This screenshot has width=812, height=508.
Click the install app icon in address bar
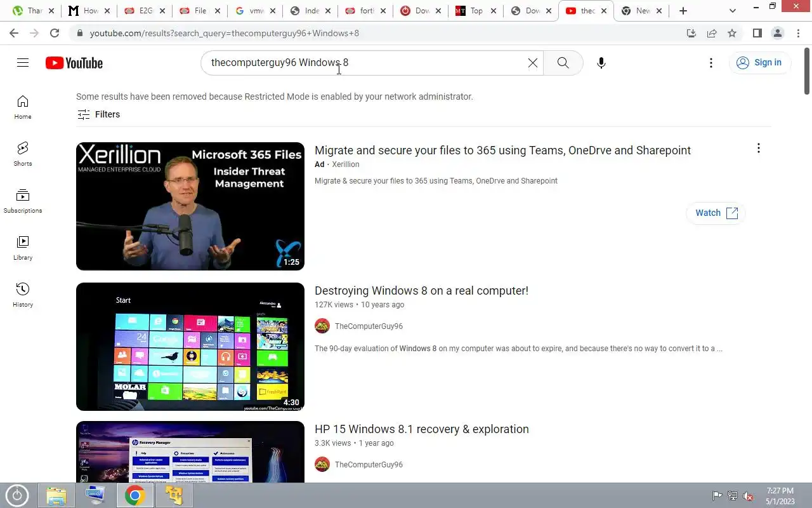pos(691,33)
